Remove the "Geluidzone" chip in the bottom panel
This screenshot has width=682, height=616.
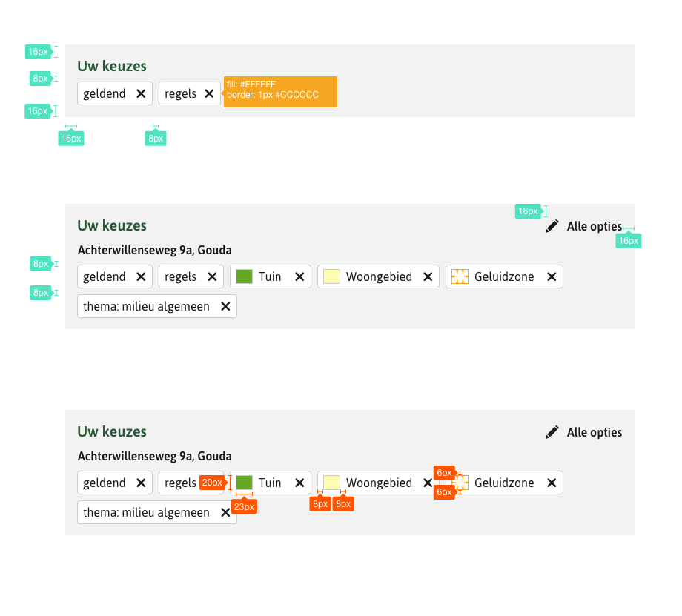coord(552,483)
